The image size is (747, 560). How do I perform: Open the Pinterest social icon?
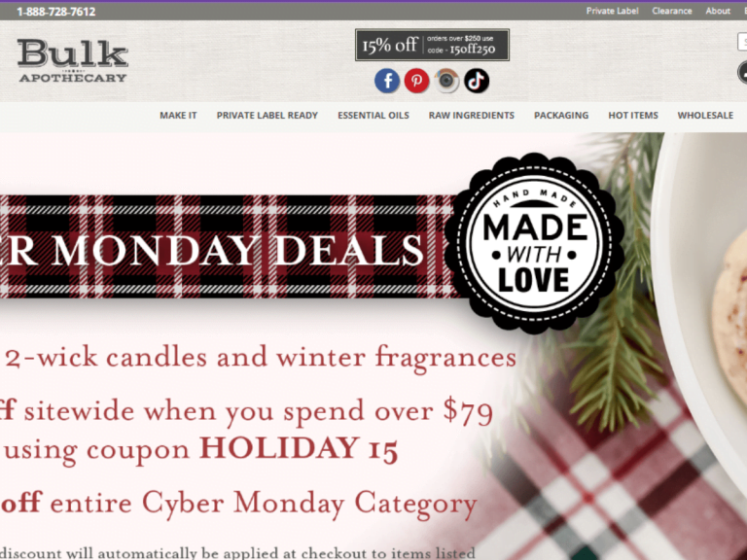tap(417, 81)
